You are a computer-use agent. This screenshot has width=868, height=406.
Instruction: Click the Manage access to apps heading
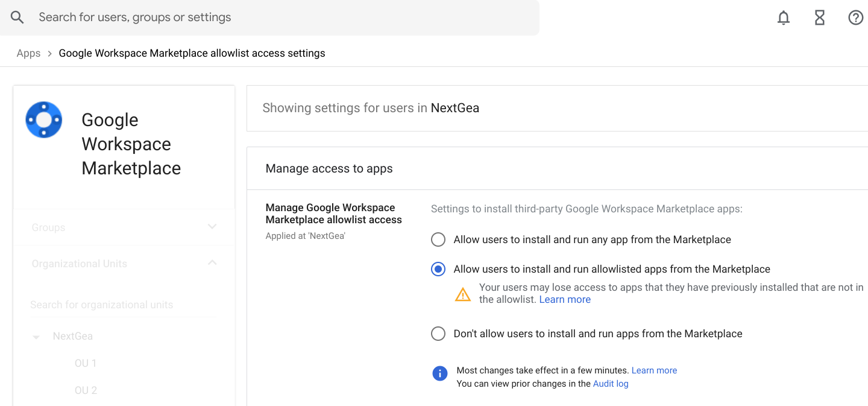(329, 168)
